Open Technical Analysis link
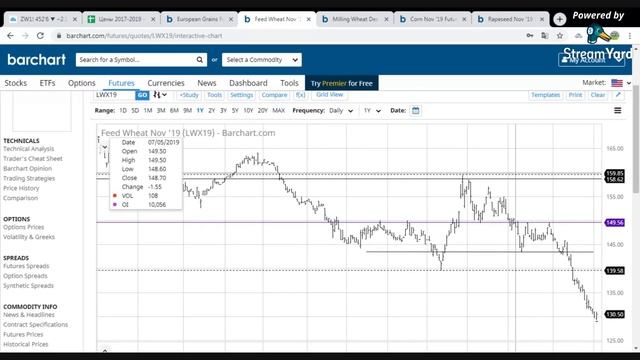Screen dimensions: 640x360 tap(29, 149)
